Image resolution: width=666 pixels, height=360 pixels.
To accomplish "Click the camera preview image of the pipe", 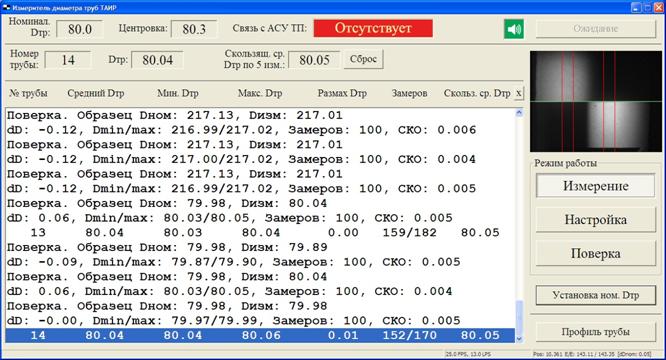I will tap(595, 101).
